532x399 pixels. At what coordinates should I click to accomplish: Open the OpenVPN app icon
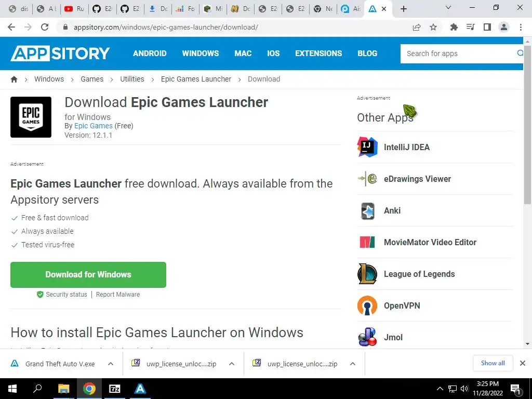pos(367,305)
